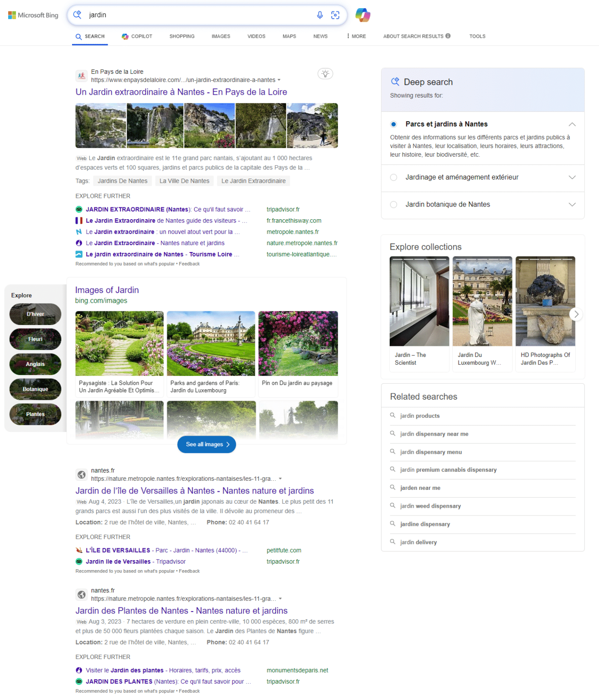Follow the Jardins De Nantes tag link
The width and height of the screenshot is (599, 700).
(x=122, y=180)
